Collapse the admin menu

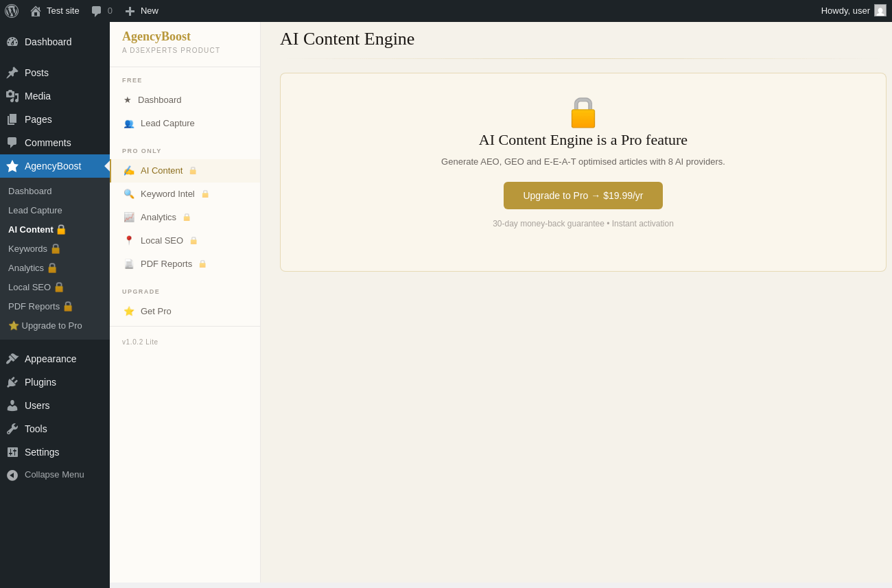click(x=55, y=475)
